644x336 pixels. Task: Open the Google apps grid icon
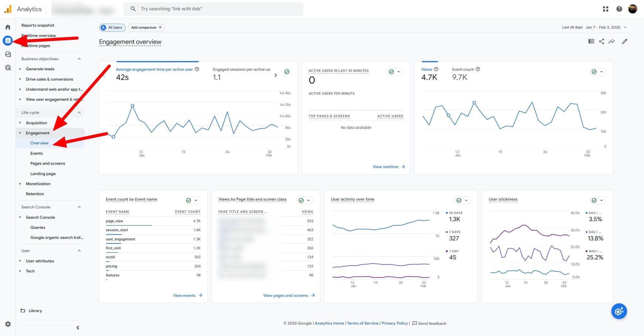pyautogui.click(x=605, y=9)
